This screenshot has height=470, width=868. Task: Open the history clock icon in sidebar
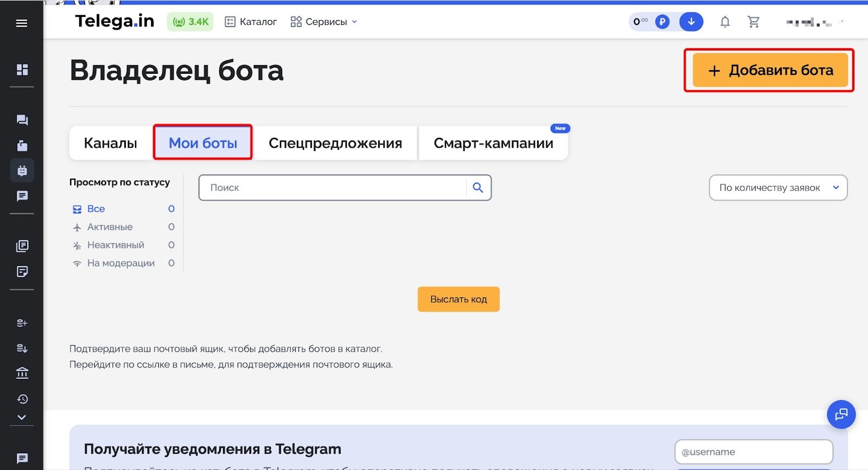pos(22,399)
